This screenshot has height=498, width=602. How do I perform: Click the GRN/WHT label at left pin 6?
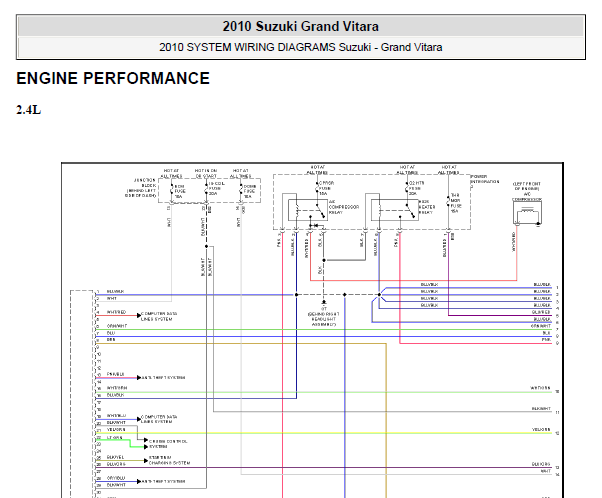tap(117, 326)
